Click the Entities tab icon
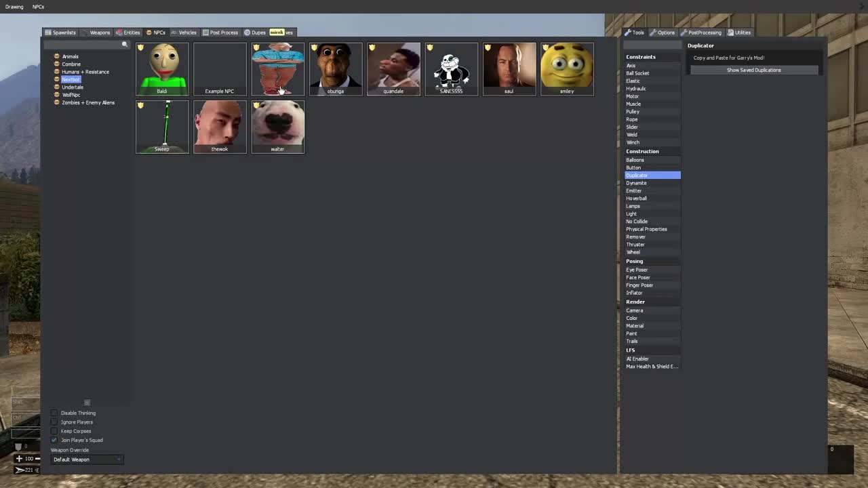The width and height of the screenshot is (868, 488). point(119,33)
